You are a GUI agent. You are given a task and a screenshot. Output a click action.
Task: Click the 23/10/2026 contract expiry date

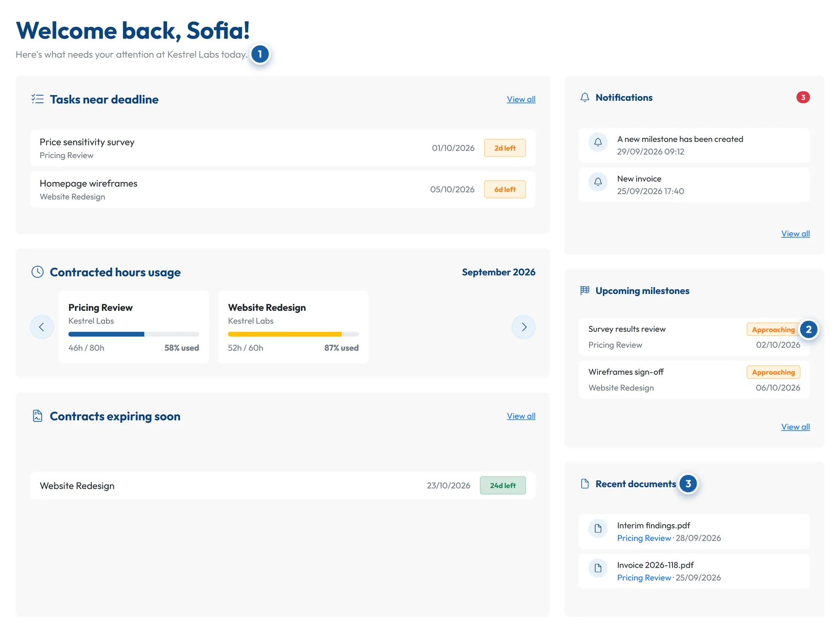[x=448, y=486]
